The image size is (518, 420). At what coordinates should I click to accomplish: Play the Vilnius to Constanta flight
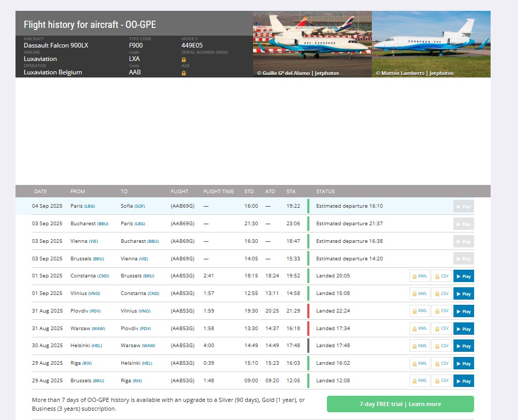pyautogui.click(x=463, y=293)
